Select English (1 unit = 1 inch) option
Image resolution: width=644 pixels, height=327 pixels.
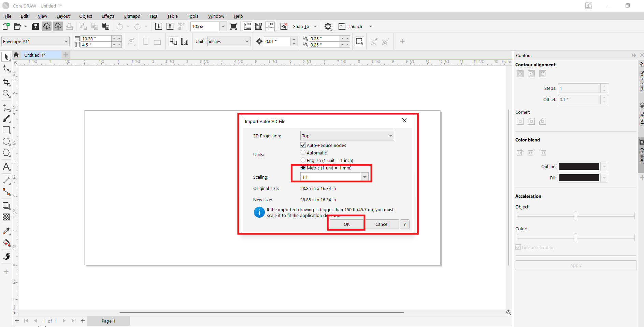tap(303, 160)
